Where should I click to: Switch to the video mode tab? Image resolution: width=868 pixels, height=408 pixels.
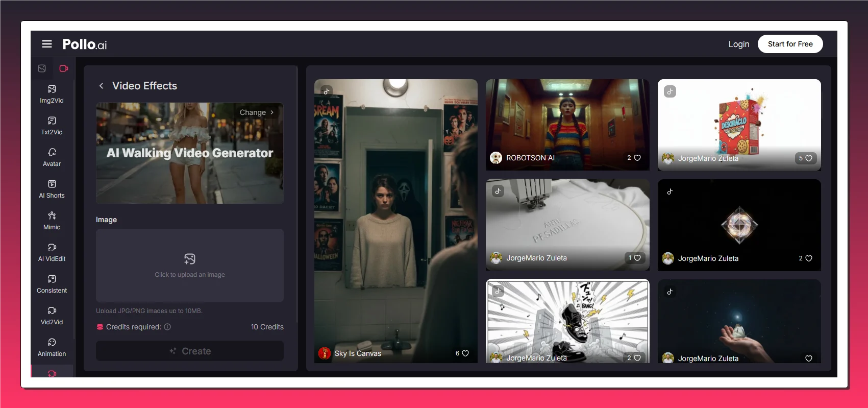[64, 68]
